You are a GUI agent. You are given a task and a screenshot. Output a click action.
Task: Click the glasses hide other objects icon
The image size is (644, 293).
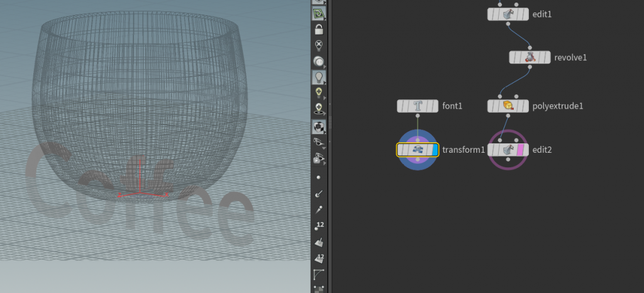point(319,143)
